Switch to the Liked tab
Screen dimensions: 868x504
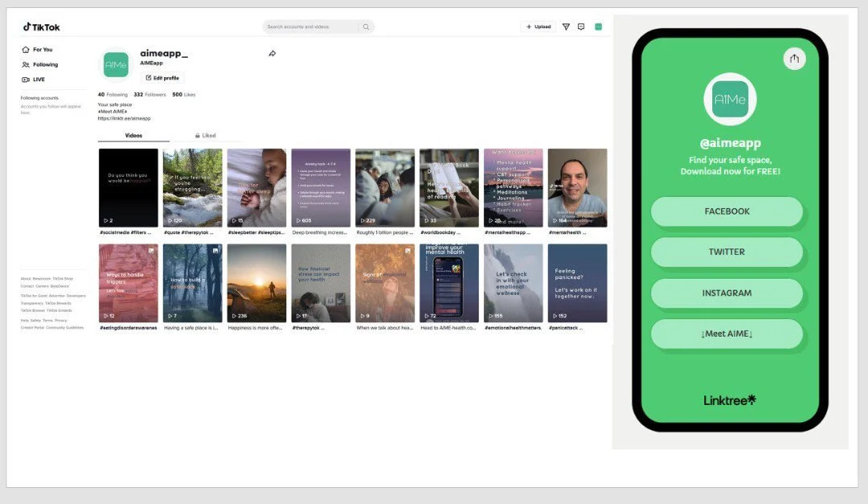point(206,134)
